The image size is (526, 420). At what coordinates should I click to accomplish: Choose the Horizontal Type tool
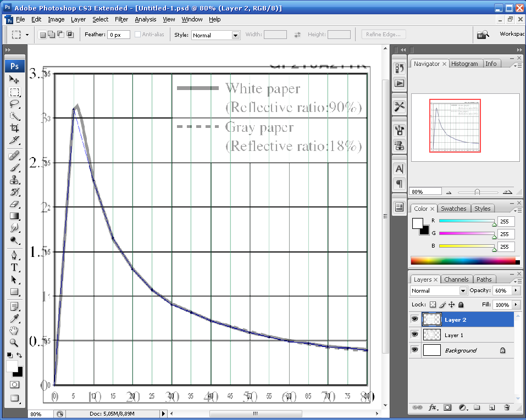click(x=15, y=267)
